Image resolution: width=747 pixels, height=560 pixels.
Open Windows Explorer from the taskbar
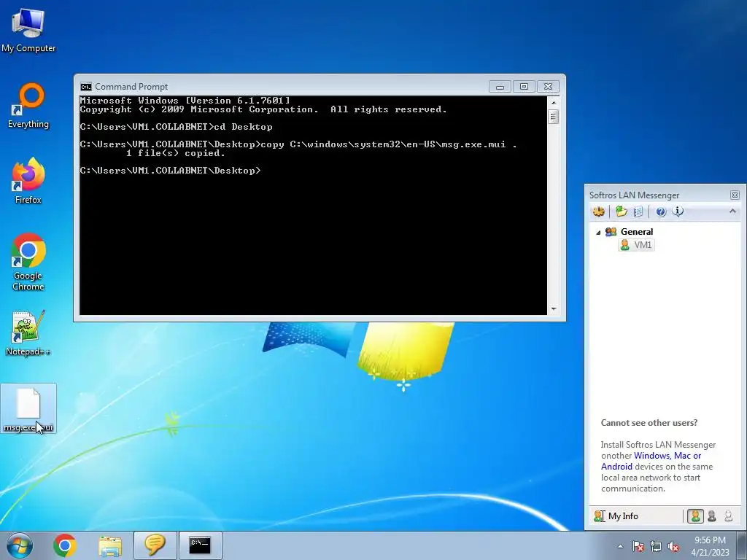tap(110, 545)
